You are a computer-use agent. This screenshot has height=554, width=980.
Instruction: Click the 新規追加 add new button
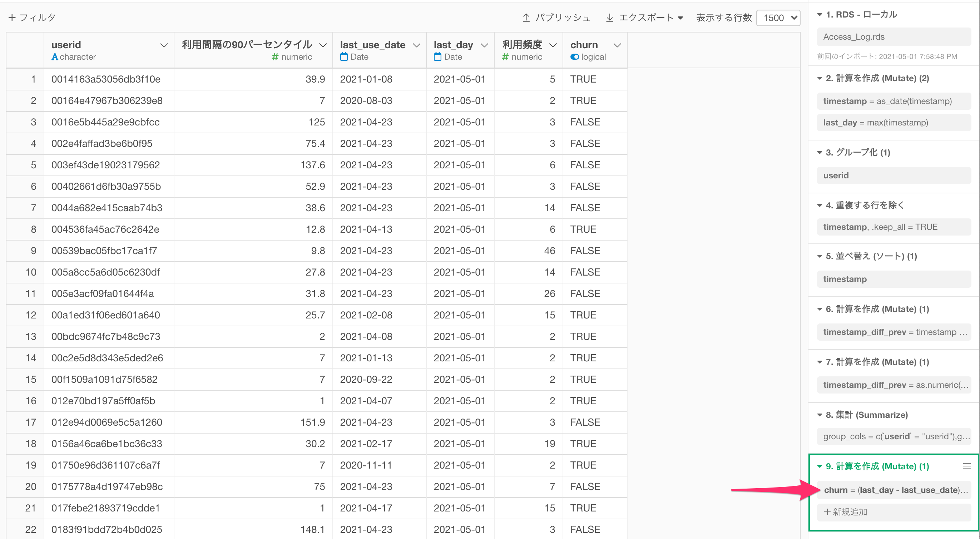(x=894, y=512)
